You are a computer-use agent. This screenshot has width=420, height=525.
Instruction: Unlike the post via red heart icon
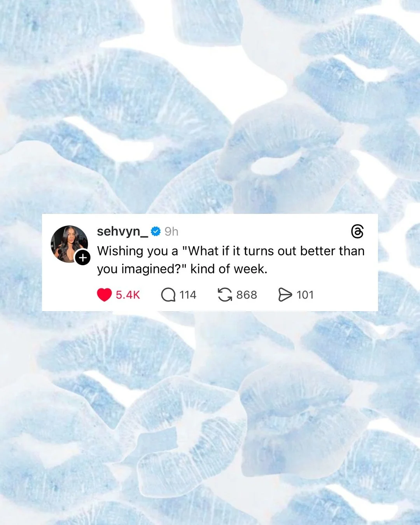tap(104, 295)
